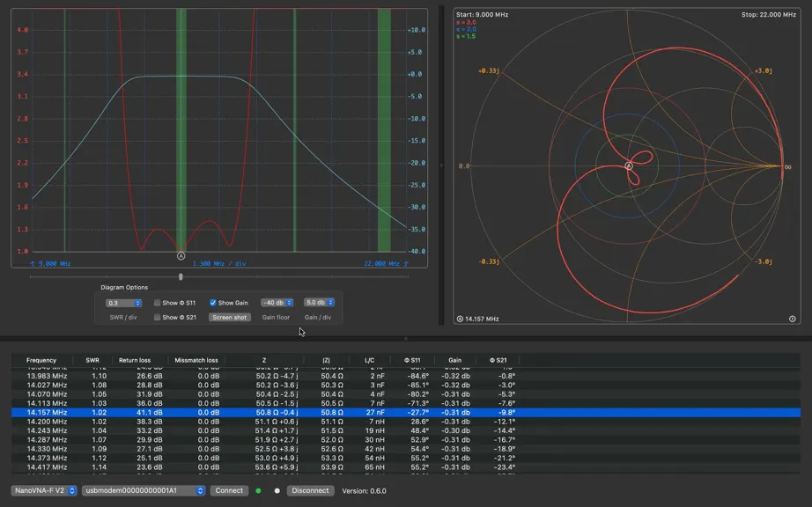Viewport: 812px width, 507px height.
Task: Select the 14.113 MHz row
Action: pyautogui.click(x=406, y=403)
